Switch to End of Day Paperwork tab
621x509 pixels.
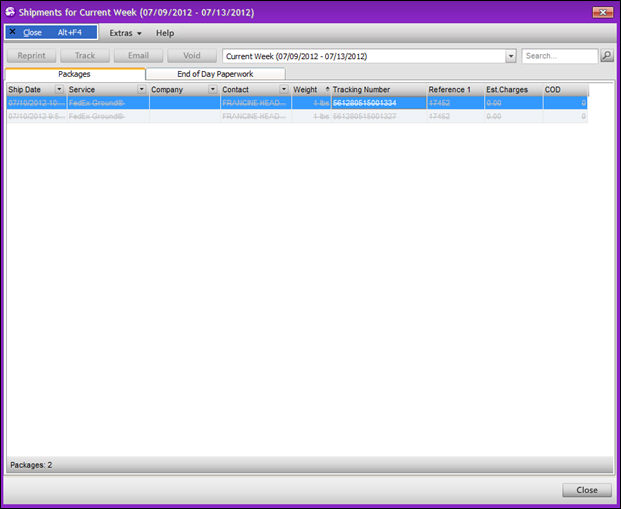click(x=215, y=74)
